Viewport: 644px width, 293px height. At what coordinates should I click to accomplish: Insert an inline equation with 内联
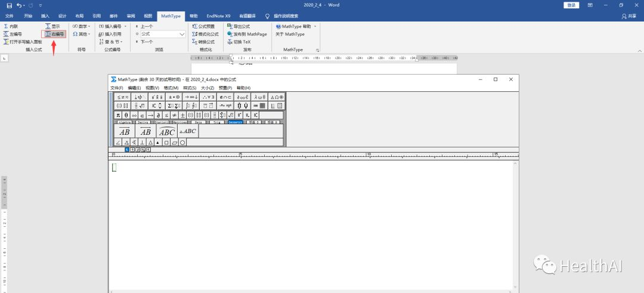pos(11,26)
